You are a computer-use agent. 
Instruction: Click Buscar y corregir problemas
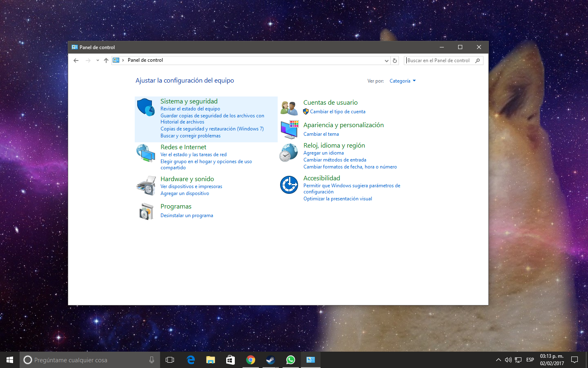coord(190,136)
